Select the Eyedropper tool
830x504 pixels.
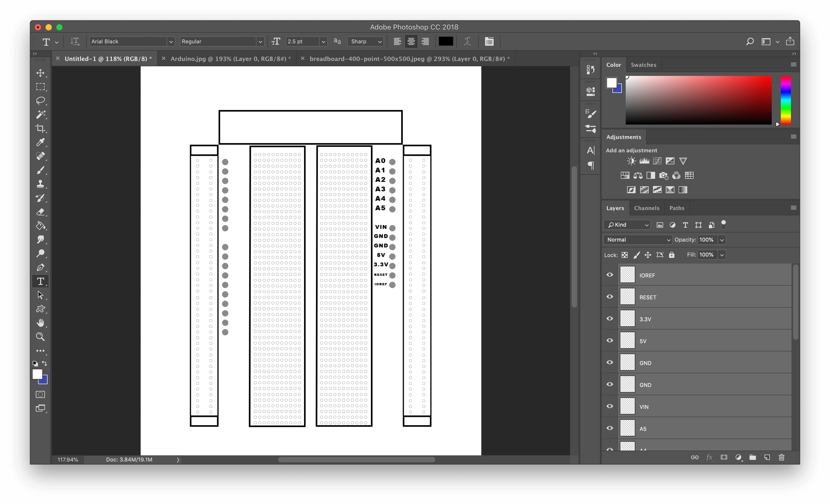[40, 142]
